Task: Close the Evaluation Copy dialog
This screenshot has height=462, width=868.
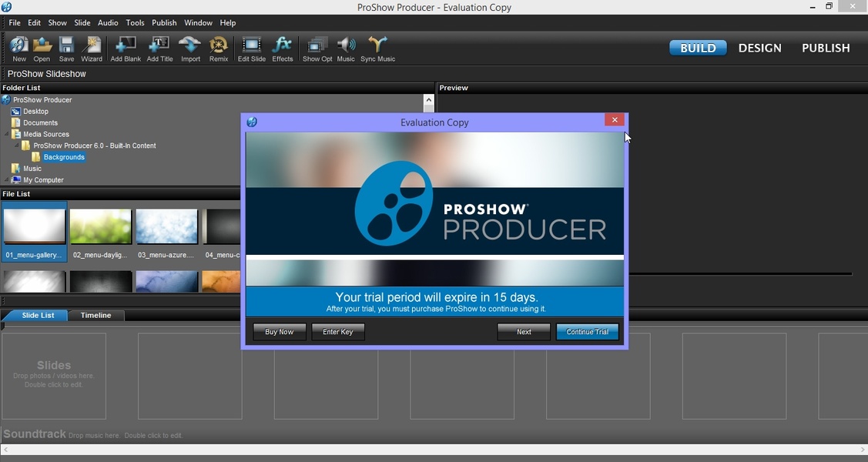Action: (615, 120)
